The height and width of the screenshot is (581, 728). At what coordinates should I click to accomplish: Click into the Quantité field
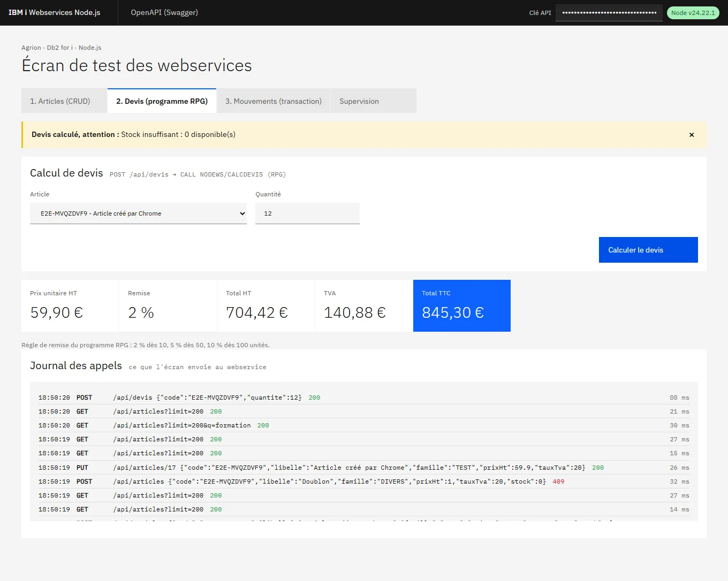coord(307,213)
